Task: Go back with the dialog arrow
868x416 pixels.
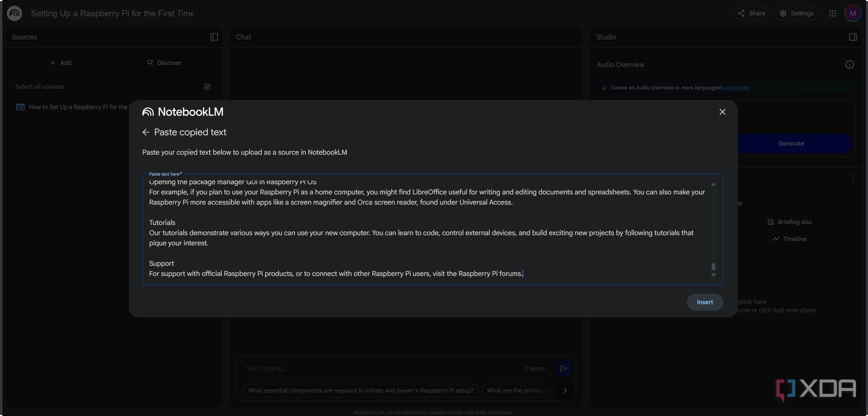Action: [146, 132]
